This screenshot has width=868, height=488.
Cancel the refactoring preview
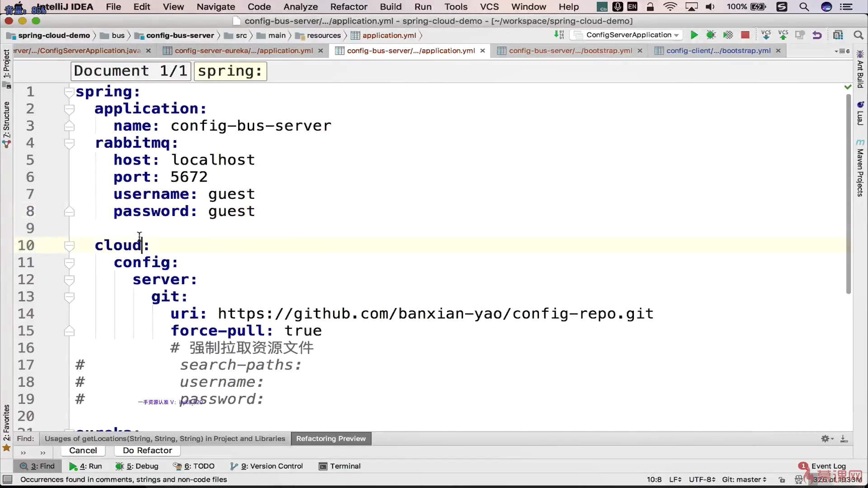tap(83, 450)
